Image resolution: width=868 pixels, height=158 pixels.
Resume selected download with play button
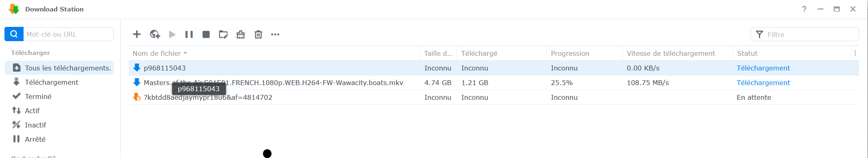tap(172, 34)
